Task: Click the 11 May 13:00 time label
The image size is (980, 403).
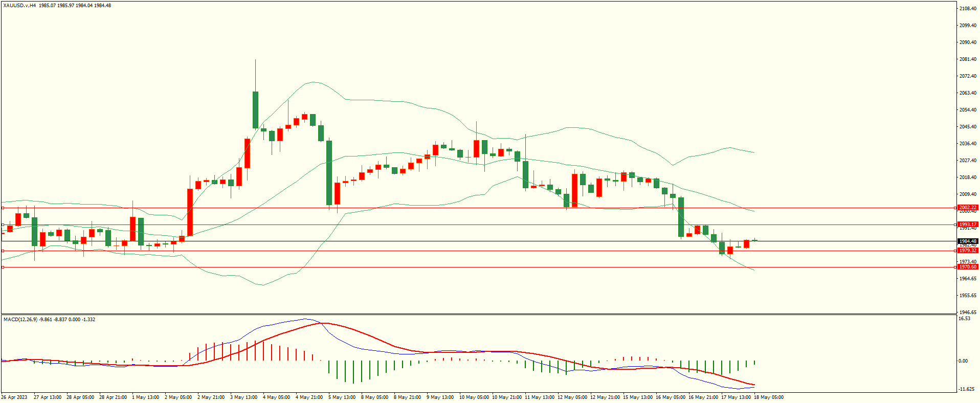Action: (x=540, y=397)
